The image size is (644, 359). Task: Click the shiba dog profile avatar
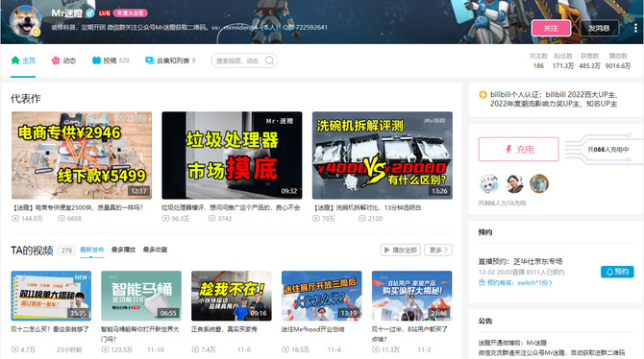pyautogui.click(x=25, y=21)
